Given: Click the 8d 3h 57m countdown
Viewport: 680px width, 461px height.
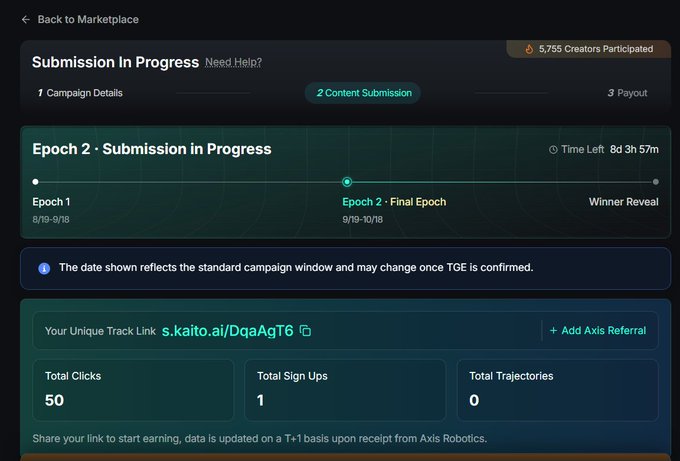Looking at the screenshot, I should [634, 150].
